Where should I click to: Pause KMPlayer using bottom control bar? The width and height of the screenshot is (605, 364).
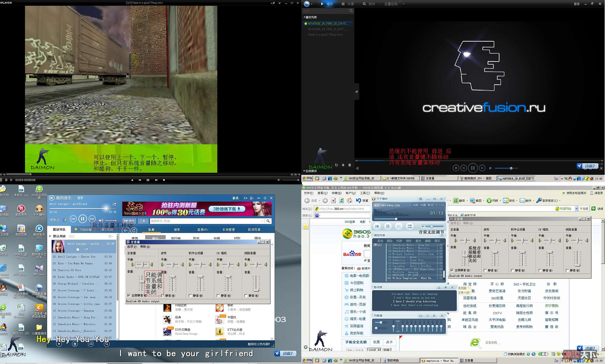pos(148,180)
